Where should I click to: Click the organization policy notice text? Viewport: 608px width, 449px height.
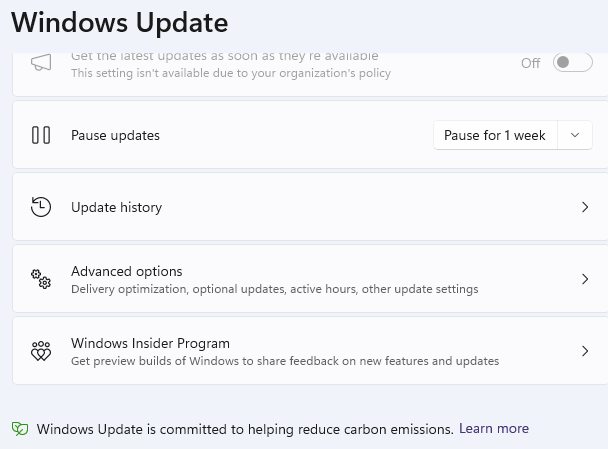pos(230,73)
